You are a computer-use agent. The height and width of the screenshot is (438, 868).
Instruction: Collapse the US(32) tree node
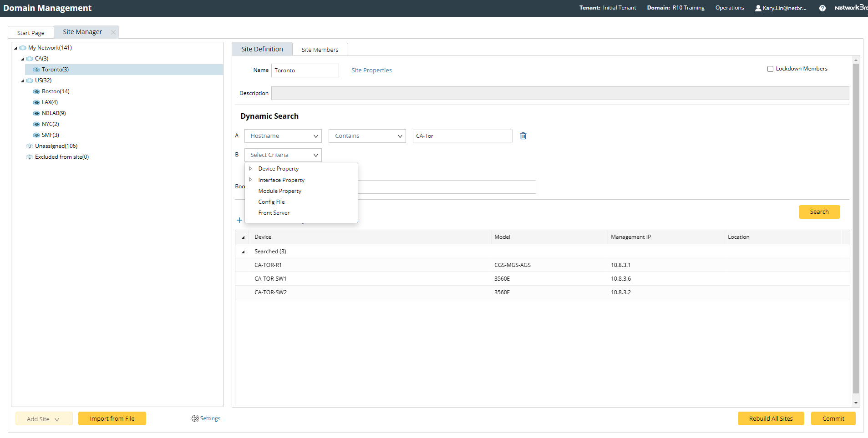pyautogui.click(x=22, y=81)
